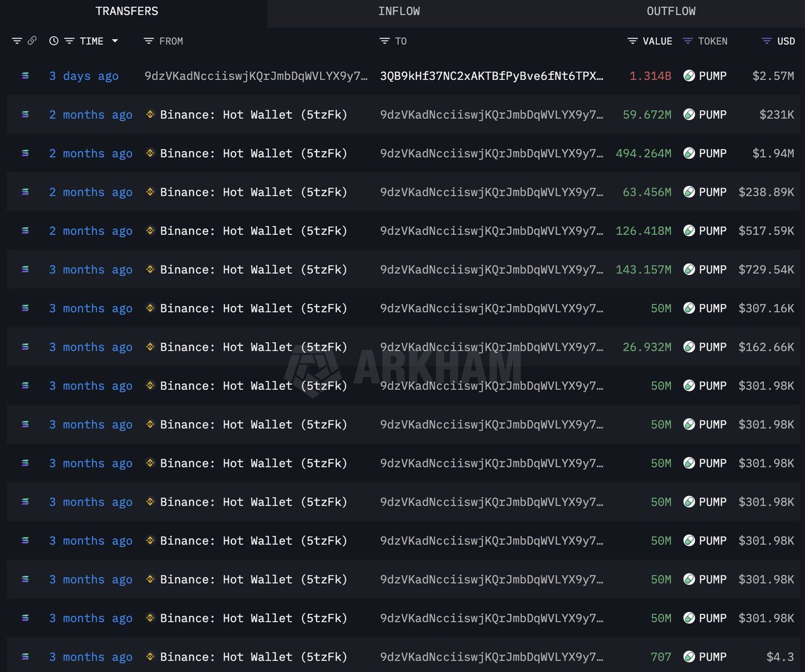Open the VALUE column filter

632,41
